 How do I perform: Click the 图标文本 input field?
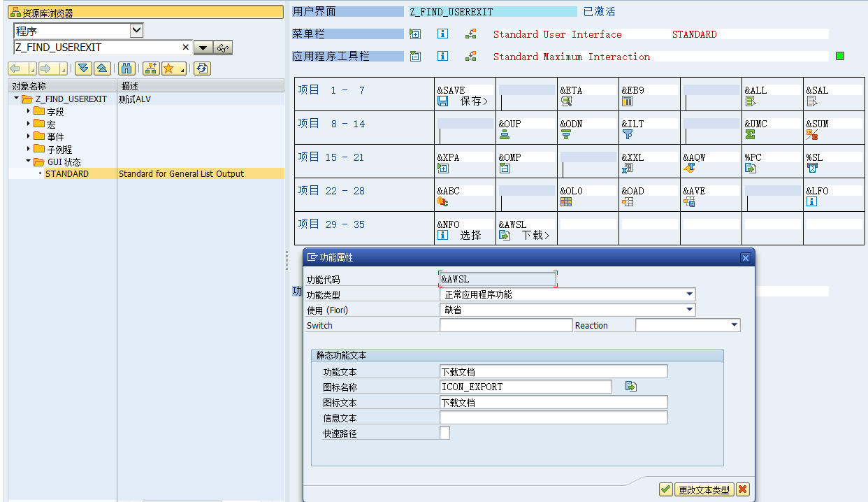(x=554, y=402)
